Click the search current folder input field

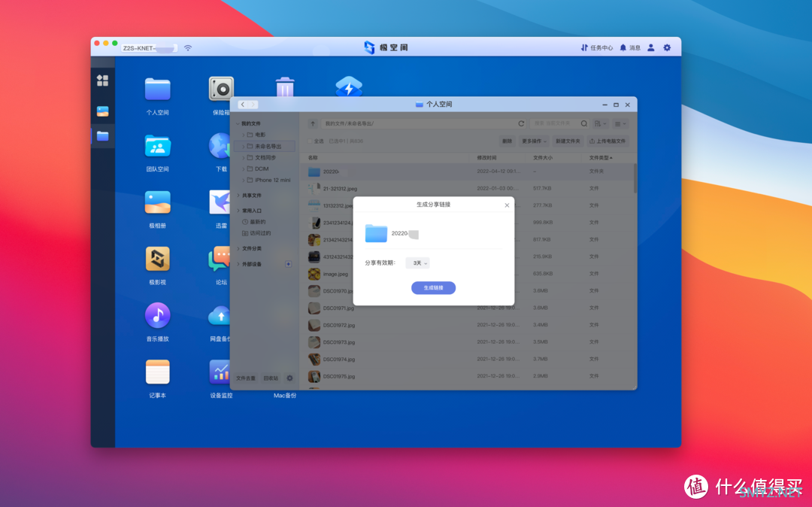[x=554, y=124]
